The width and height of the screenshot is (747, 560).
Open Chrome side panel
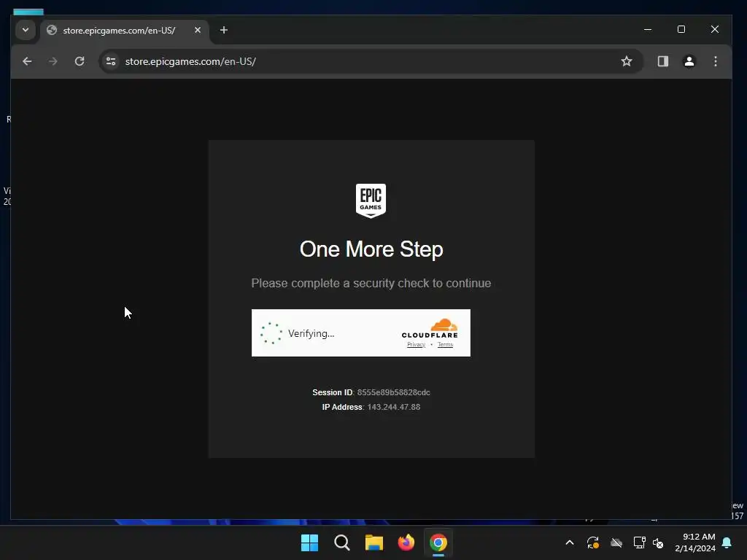tap(662, 61)
